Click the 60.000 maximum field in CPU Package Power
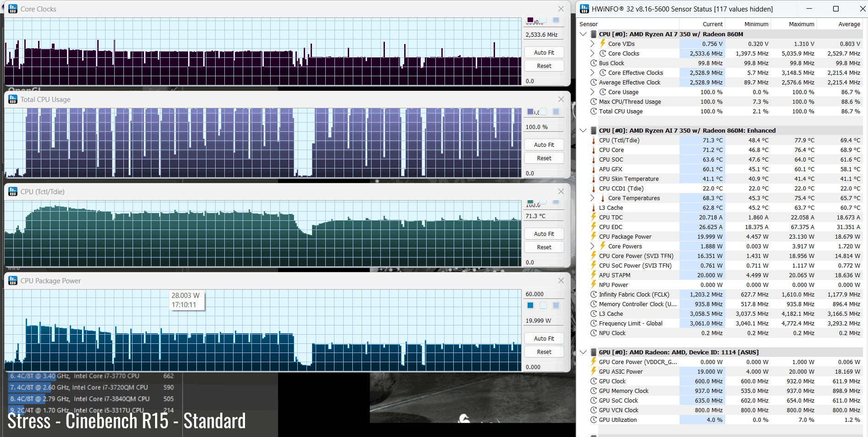The width and height of the screenshot is (868, 437). pos(544,294)
